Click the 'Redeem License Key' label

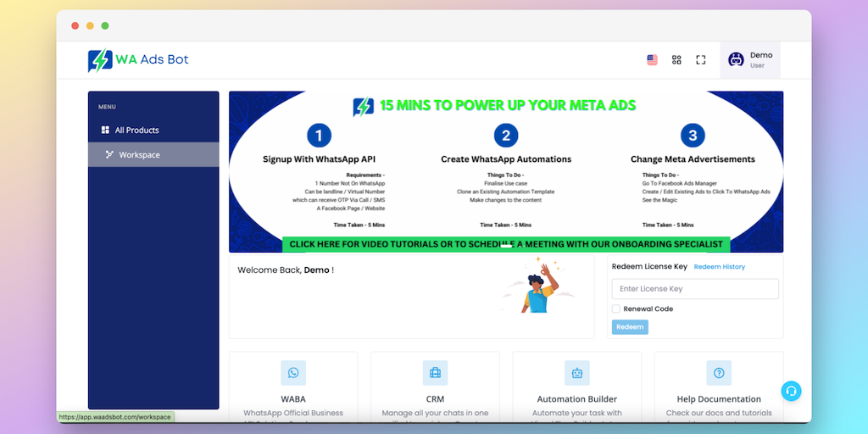coord(649,267)
